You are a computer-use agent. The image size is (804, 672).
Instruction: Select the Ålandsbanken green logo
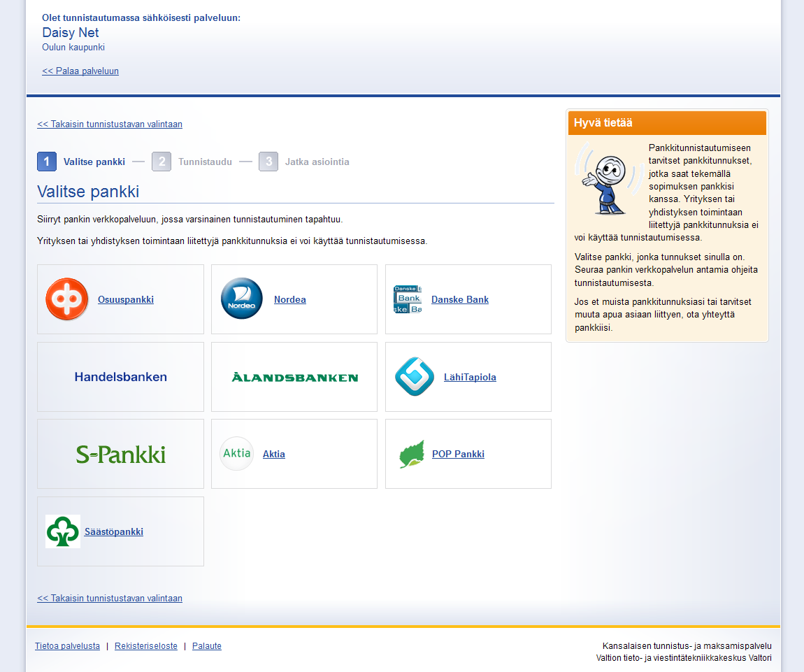295,378
